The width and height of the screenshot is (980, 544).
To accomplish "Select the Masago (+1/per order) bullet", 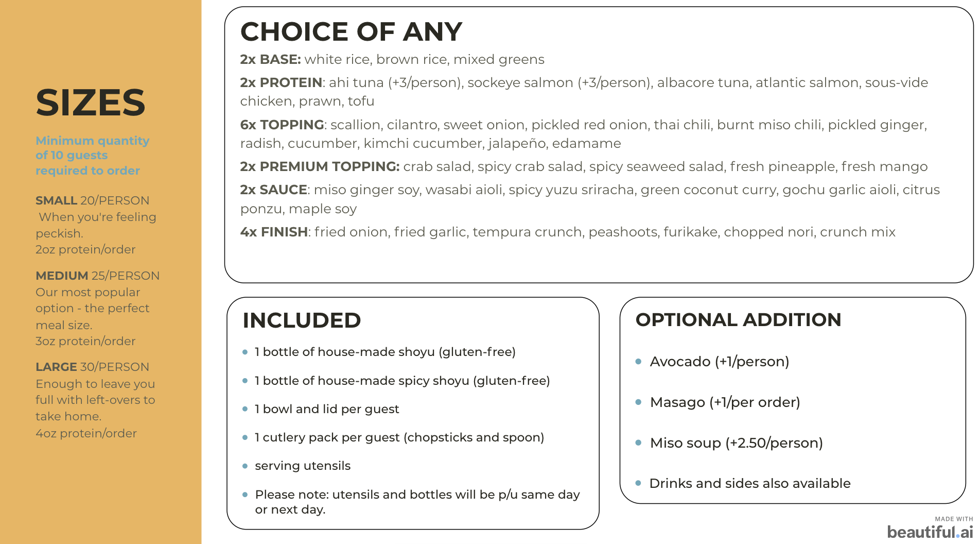I will (725, 402).
